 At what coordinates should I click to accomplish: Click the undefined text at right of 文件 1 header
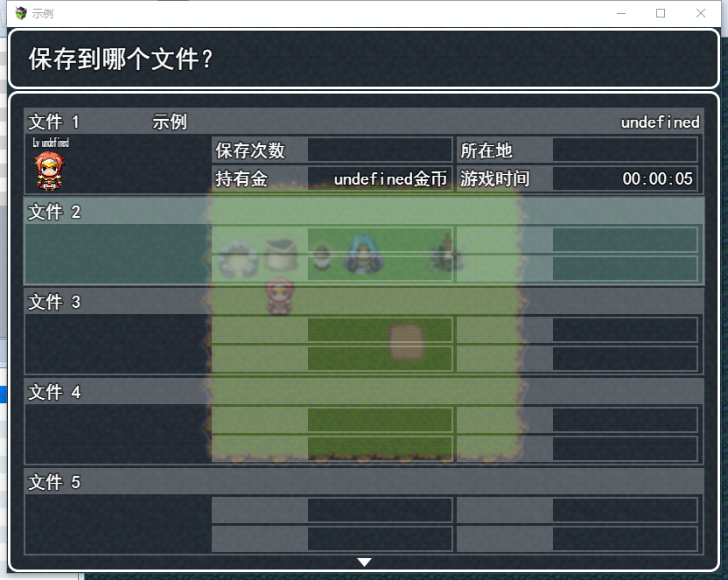[660, 122]
